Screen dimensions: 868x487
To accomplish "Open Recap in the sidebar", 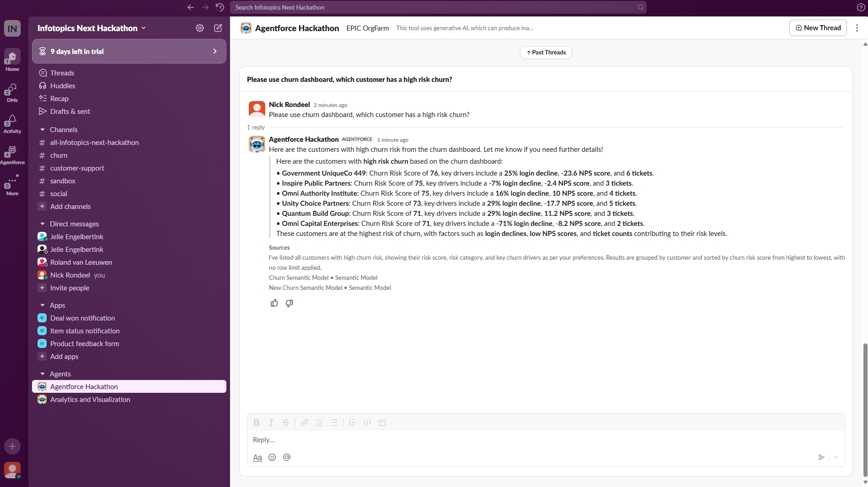I will (x=129, y=99).
